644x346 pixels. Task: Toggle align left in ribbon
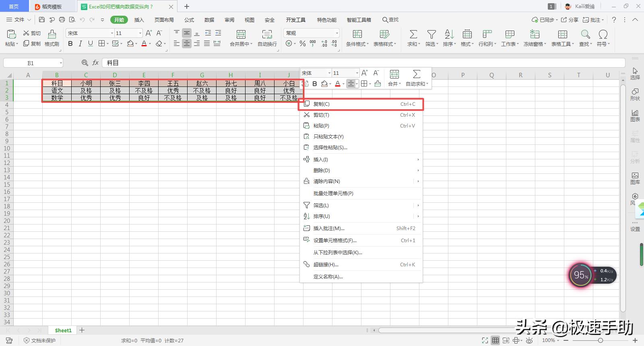[177, 43]
